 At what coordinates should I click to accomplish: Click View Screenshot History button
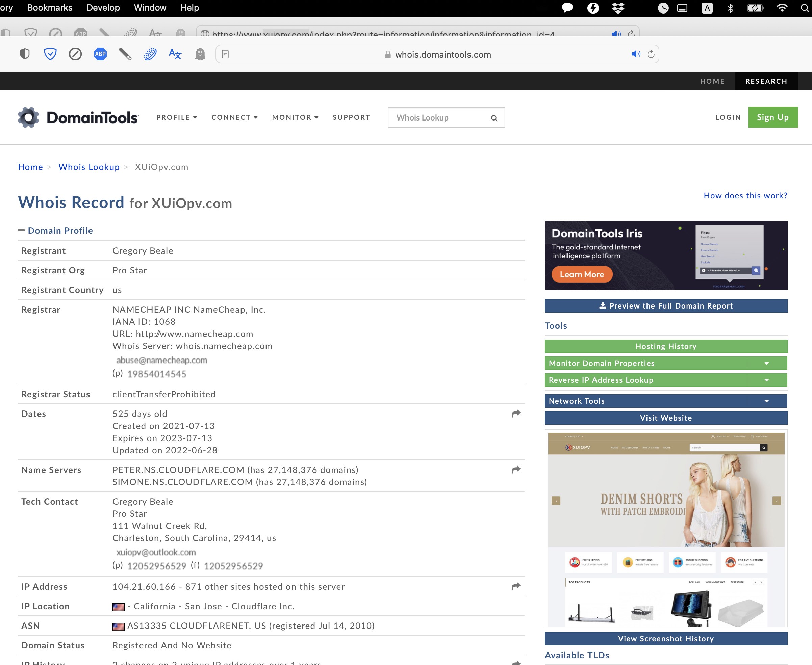[666, 639]
